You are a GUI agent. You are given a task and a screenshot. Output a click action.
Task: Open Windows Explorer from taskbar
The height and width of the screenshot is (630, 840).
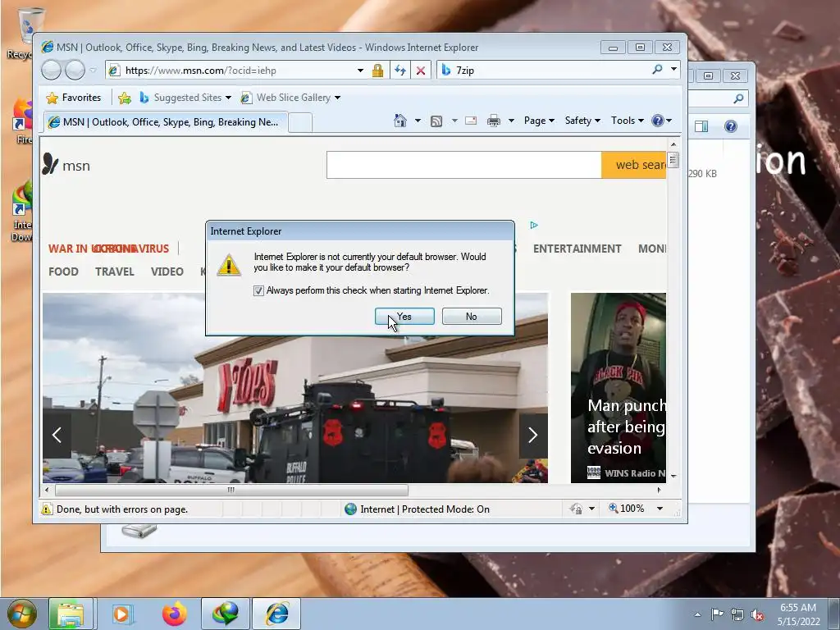pos(71,614)
